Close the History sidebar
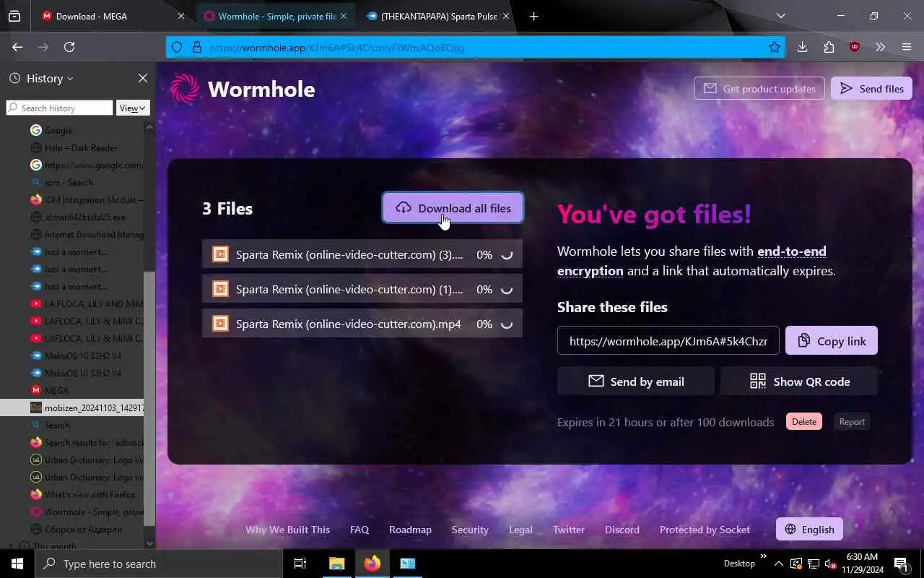924x578 pixels. pos(143,78)
